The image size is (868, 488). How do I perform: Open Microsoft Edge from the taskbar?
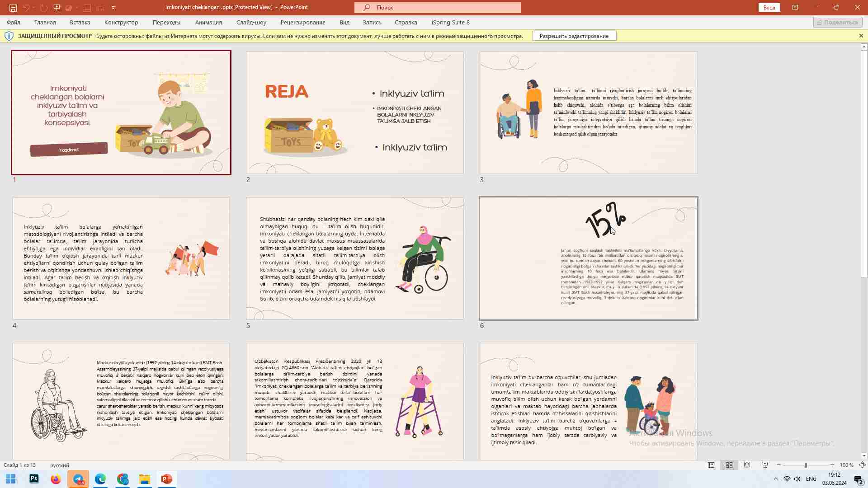click(x=100, y=479)
